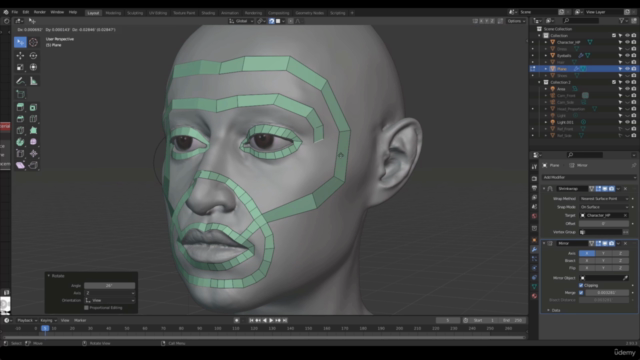
Task: Expand the Data section in Mirror modifier
Action: [x=548, y=310]
